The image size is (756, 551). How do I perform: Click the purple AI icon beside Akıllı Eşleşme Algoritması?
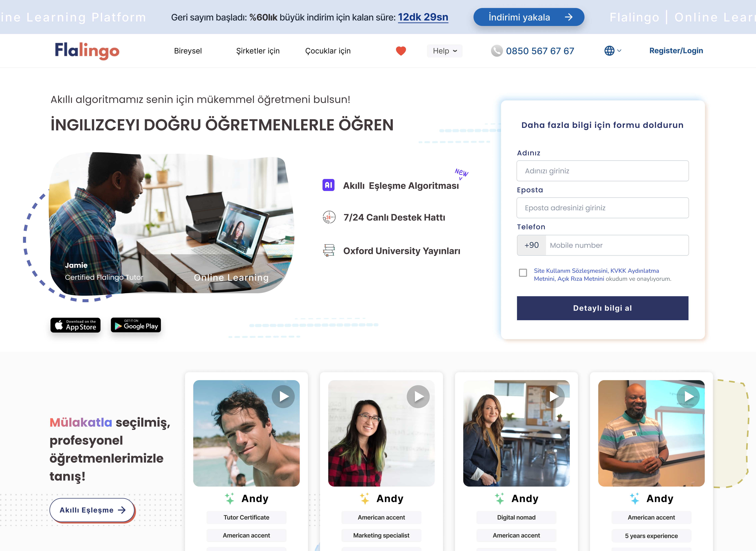(x=328, y=185)
